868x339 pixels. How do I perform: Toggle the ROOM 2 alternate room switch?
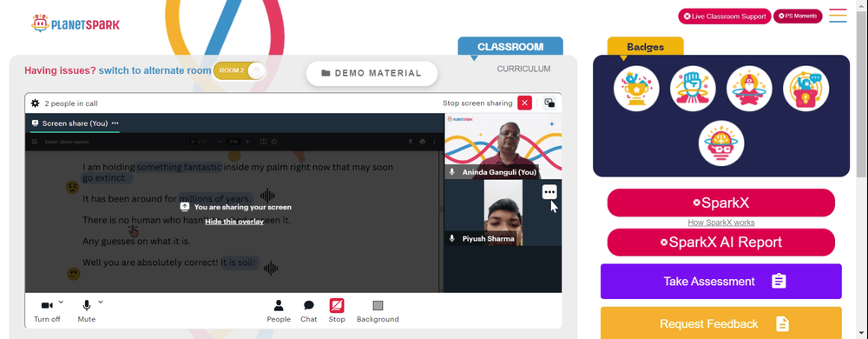point(239,71)
